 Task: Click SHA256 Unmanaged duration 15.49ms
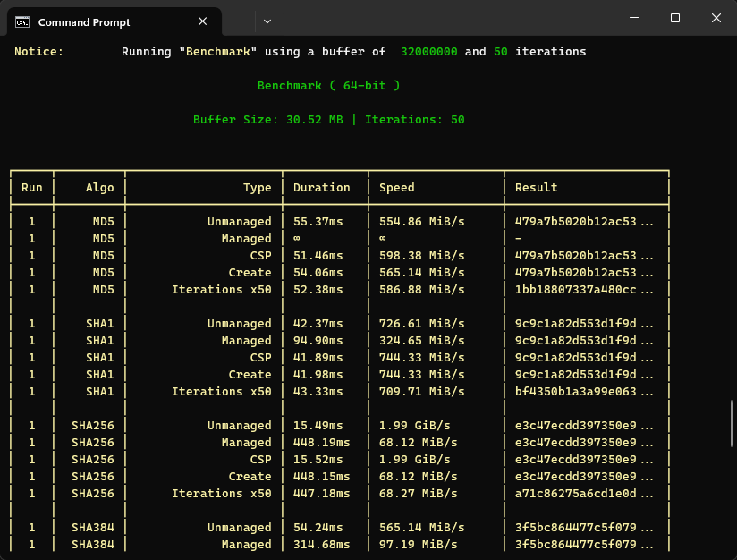[318, 426]
